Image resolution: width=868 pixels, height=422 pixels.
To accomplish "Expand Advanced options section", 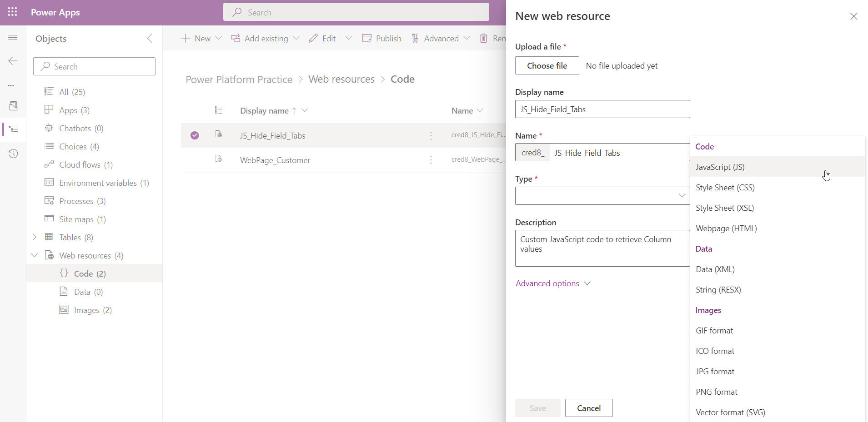I will [552, 283].
